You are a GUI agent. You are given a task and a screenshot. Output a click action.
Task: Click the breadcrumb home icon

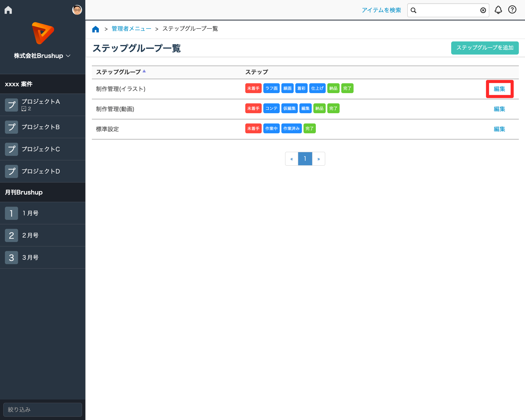click(x=95, y=29)
